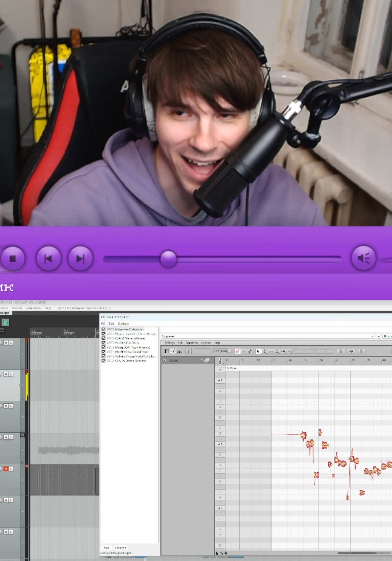
Task: Click the purple speaker volume icon
Action: [x=363, y=258]
